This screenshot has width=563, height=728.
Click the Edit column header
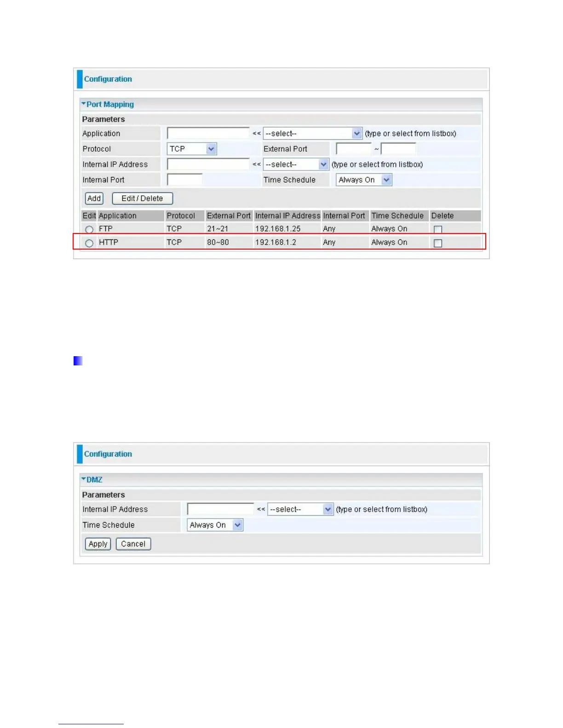[89, 216]
